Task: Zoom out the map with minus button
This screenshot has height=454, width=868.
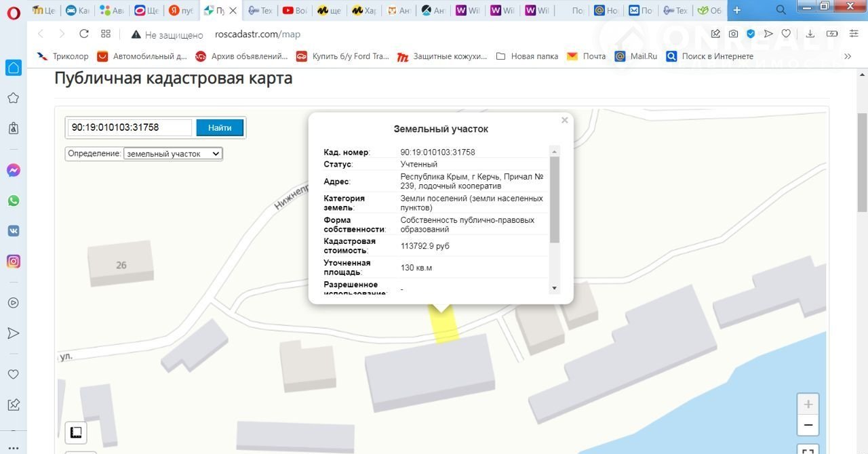Action: [808, 426]
